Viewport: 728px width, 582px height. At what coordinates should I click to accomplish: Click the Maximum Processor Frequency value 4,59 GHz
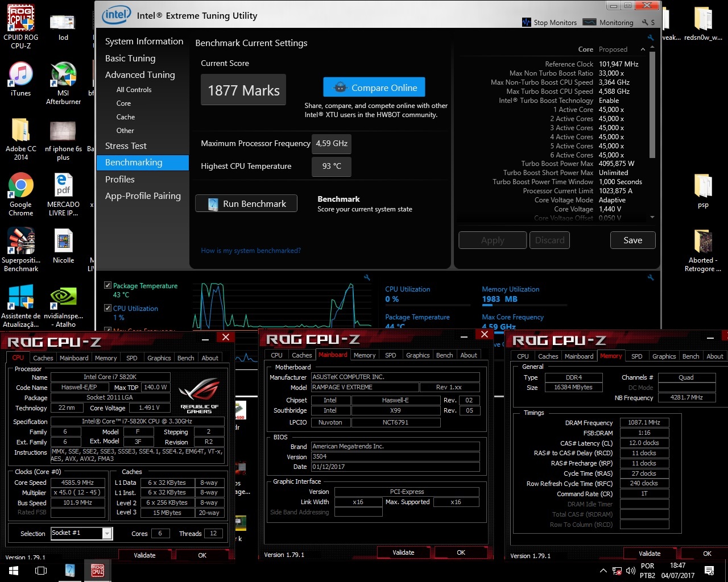pos(332,143)
